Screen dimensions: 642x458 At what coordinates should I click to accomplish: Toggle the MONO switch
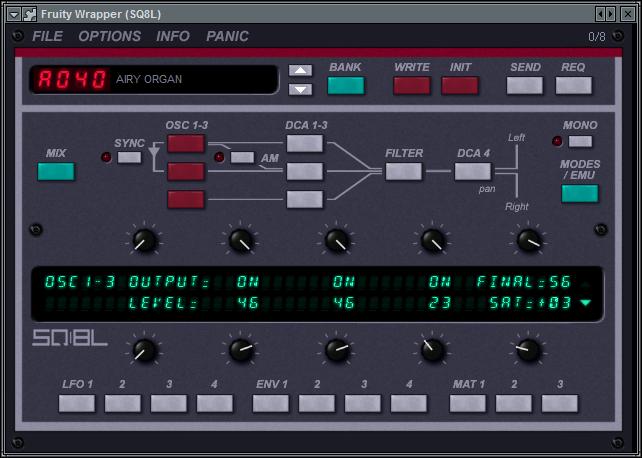(580, 142)
